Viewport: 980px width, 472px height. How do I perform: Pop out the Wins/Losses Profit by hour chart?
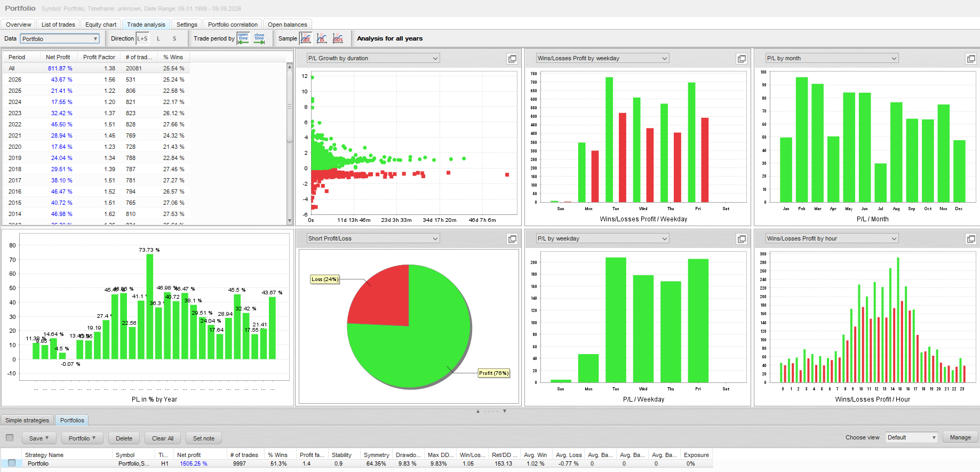971,239
